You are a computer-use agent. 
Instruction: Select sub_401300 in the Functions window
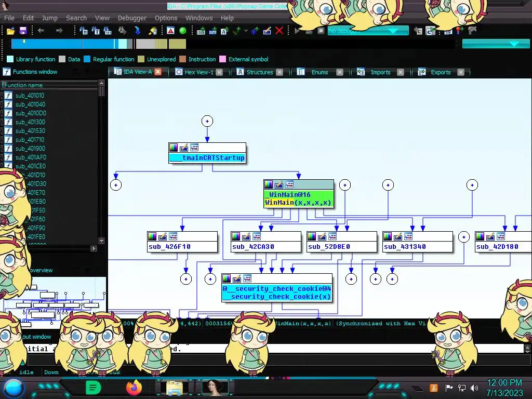pos(30,122)
